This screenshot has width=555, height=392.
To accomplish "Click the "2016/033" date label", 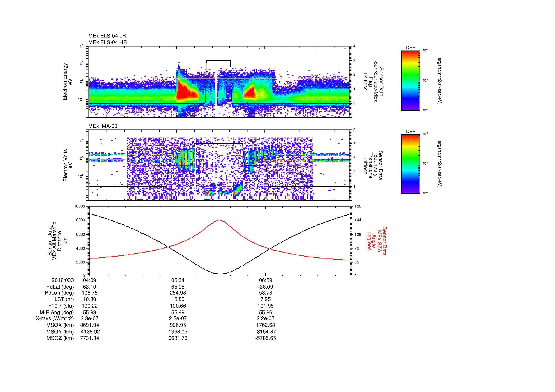I will pos(63,280).
